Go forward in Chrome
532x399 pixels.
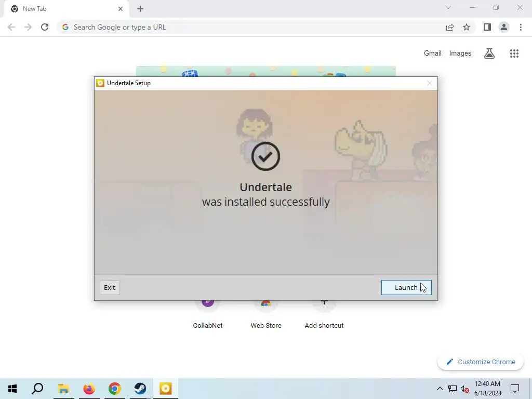[x=28, y=27]
